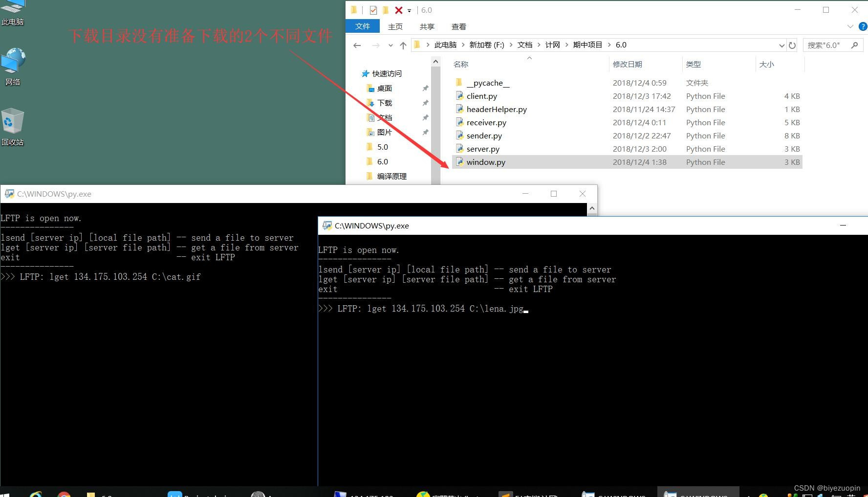Screen dimensions: 868x497
Task: Sort files by the 类型 column header
Action: (x=694, y=64)
